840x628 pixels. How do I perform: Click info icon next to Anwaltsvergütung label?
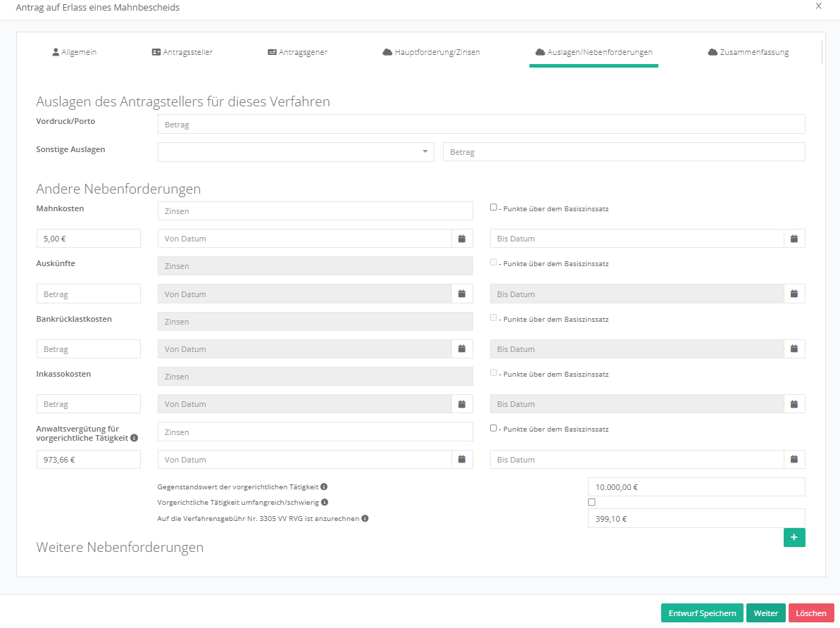click(134, 438)
